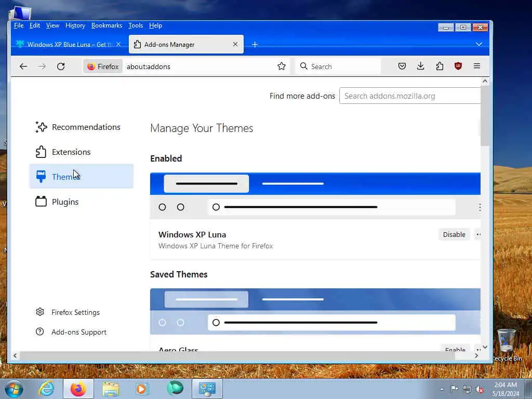
Task: Open a new tab with the plus button
Action: point(255,45)
